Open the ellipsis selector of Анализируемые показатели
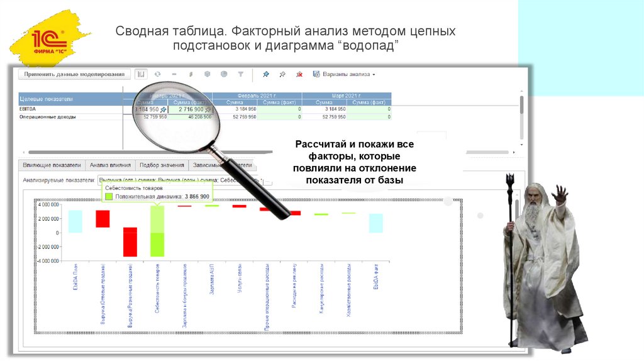The height and width of the screenshot is (361, 644). click(x=267, y=181)
